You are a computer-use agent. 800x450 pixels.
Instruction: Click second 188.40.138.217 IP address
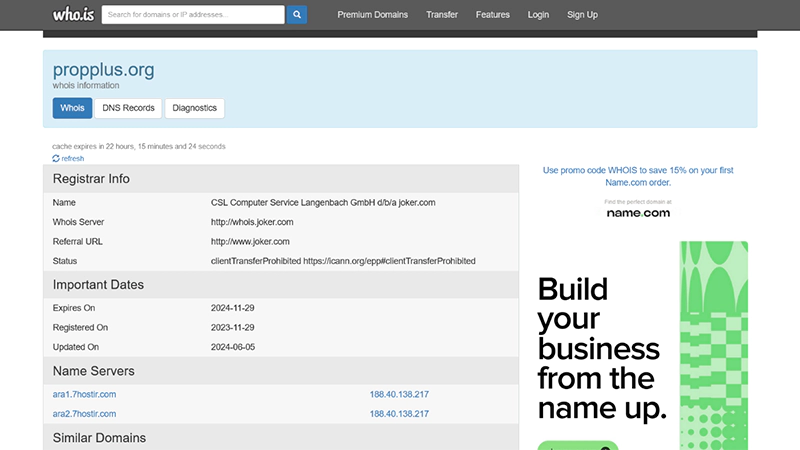pos(399,413)
